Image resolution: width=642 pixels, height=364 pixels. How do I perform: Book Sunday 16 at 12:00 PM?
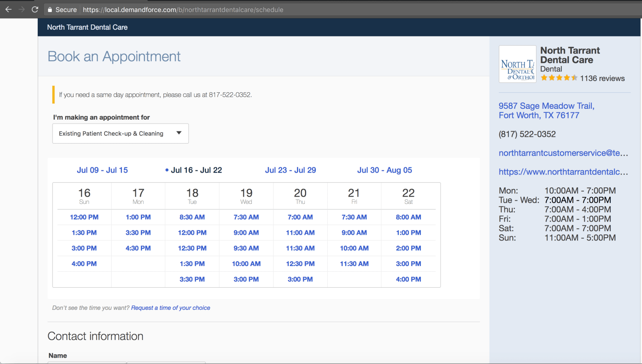pos(84,217)
